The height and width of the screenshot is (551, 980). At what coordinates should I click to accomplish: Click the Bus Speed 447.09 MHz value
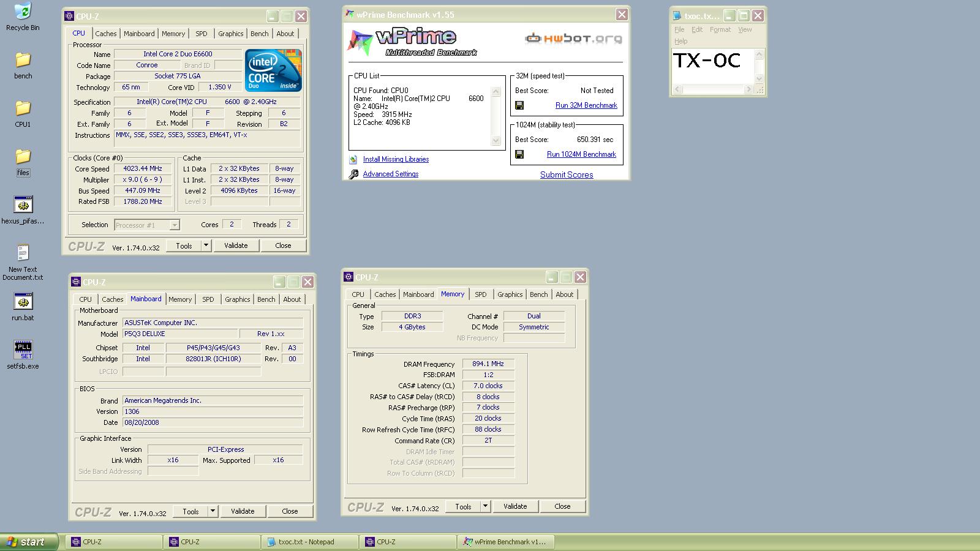pos(143,190)
